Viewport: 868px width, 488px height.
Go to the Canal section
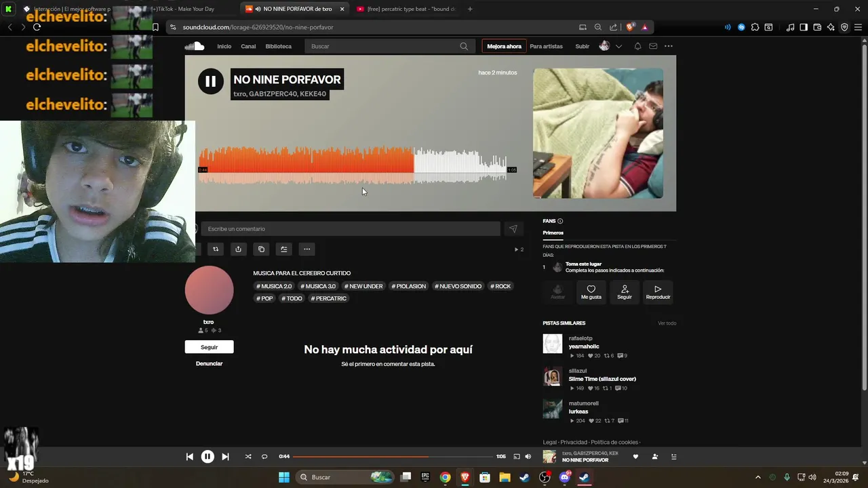coord(248,46)
